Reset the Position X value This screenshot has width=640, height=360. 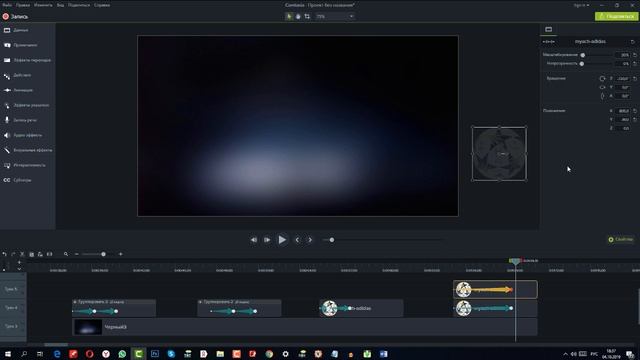(635, 111)
